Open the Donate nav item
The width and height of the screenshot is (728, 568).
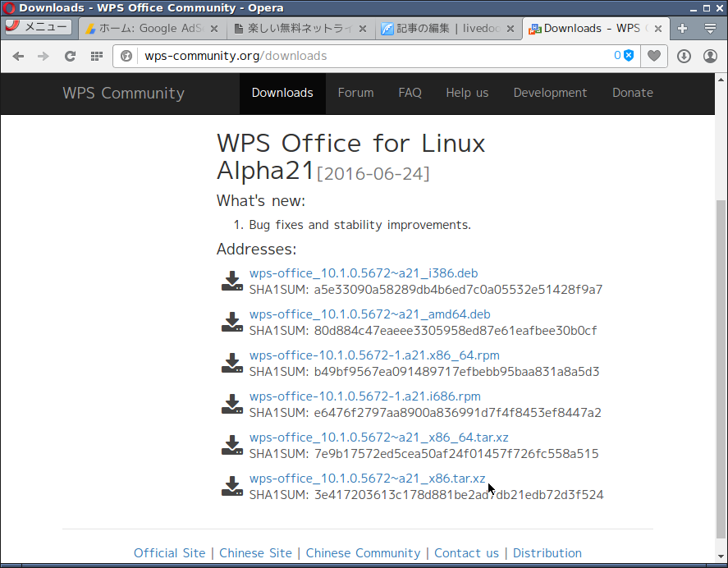click(633, 93)
